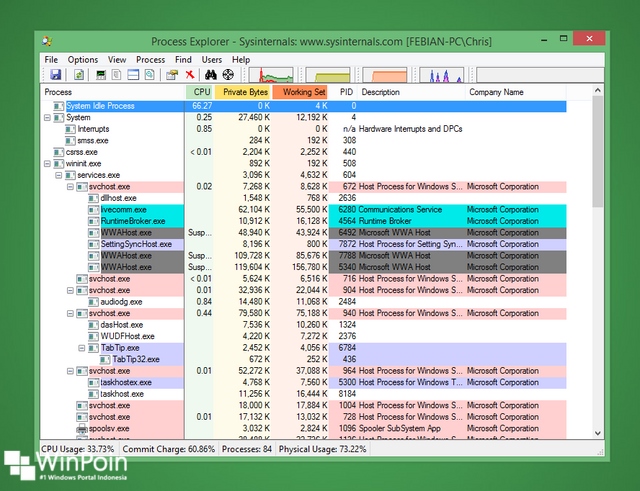Click the audiodg.exe process icon
Viewport: 640px width, 491px height.
pos(93,302)
